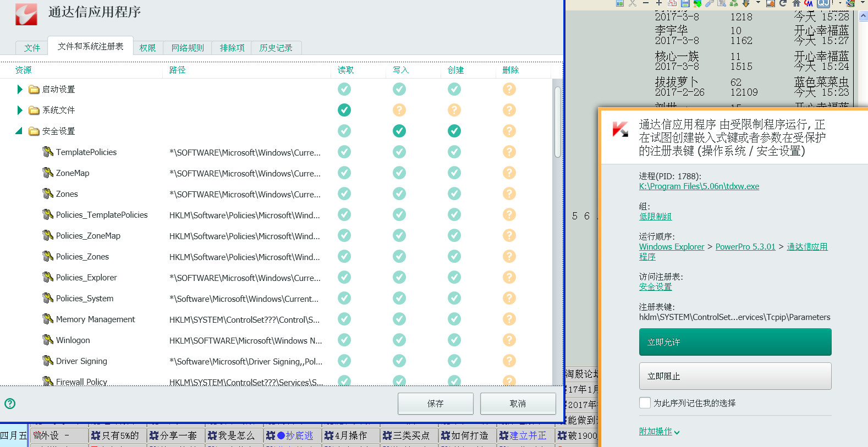868x447 pixels.
Task: Switch to the 文件 tab
Action: (32, 48)
